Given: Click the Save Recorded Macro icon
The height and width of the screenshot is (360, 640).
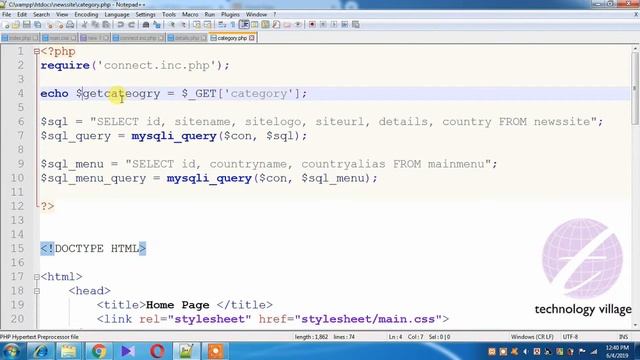Looking at the screenshot, I should click(356, 25).
